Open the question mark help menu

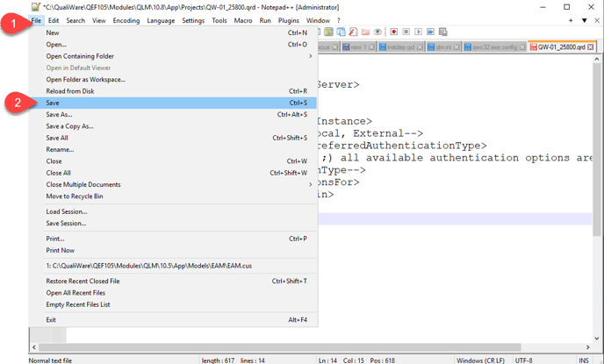[x=339, y=20]
